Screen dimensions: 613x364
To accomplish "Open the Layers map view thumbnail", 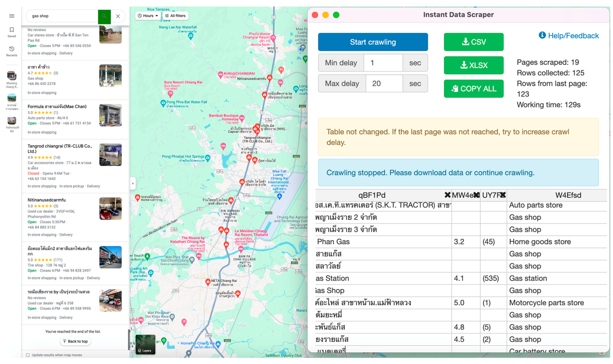I will (x=145, y=345).
